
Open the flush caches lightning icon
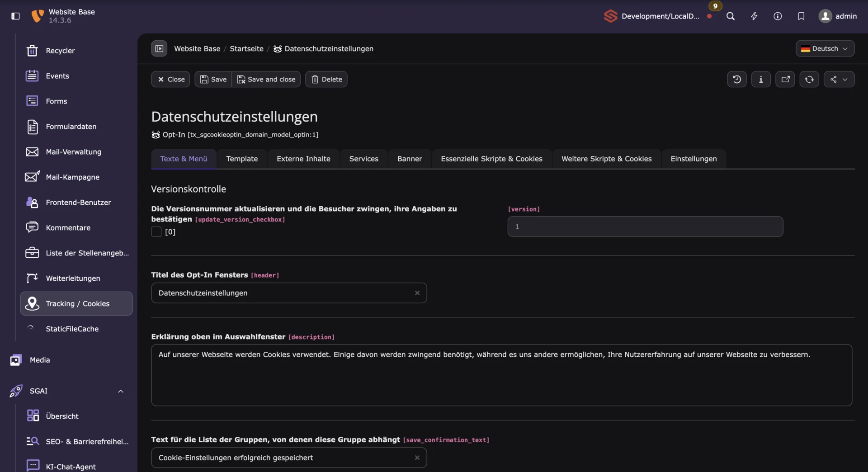pyautogui.click(x=754, y=16)
